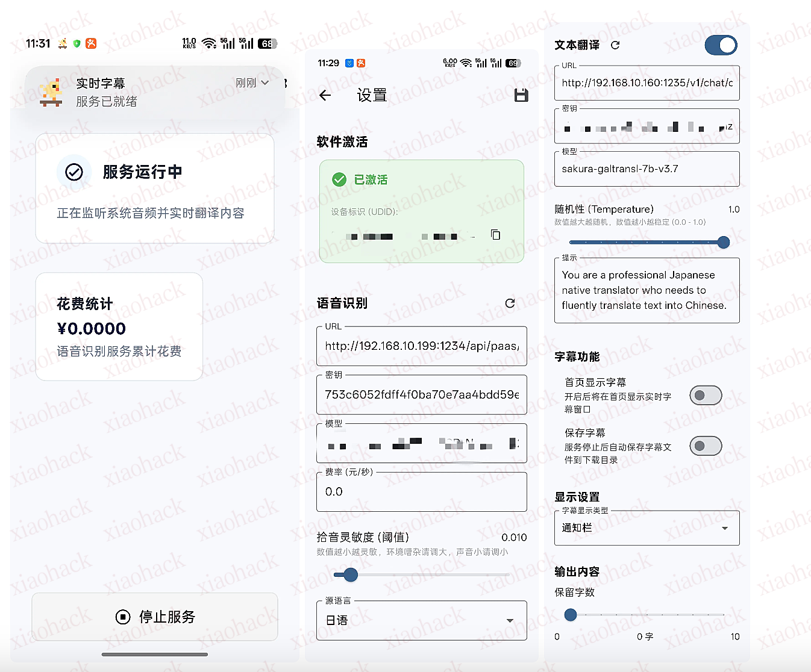811x672 pixels.
Task: Copy the device UDID with copy icon
Action: pyautogui.click(x=495, y=235)
